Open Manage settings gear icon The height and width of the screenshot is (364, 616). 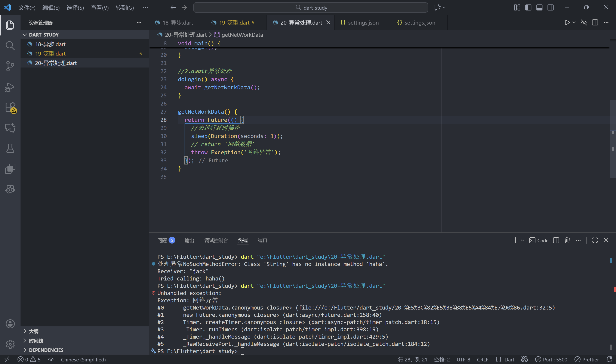point(10,344)
